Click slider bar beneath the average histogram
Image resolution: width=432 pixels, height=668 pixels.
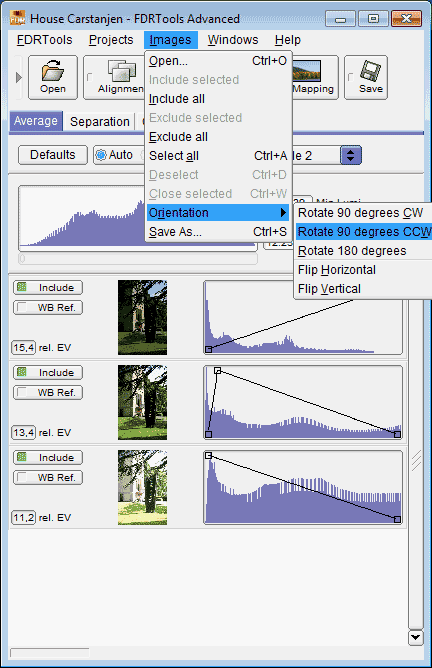[x=138, y=259]
